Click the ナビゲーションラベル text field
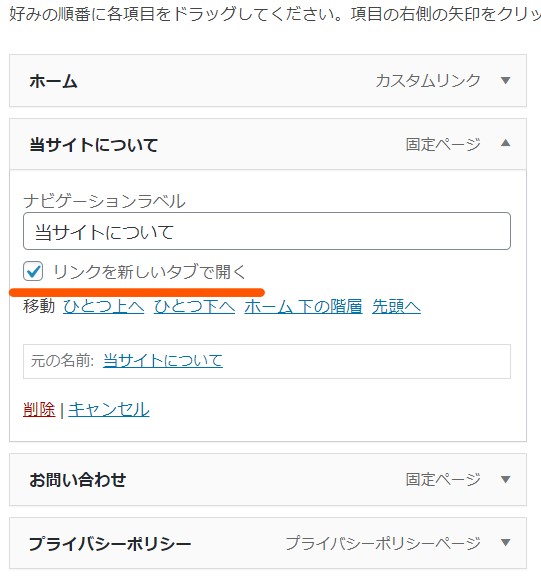Image resolution: width=541 pixels, height=587 pixels. point(267,231)
